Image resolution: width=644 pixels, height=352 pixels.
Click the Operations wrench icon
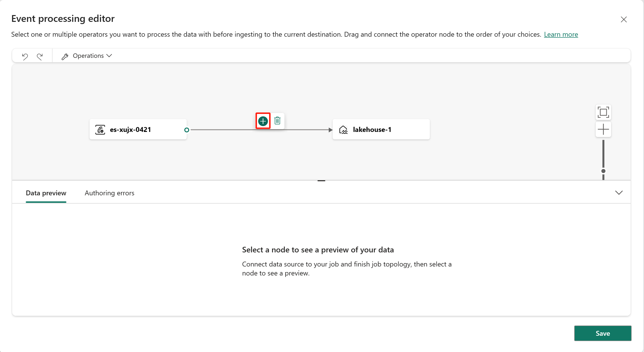click(x=64, y=55)
